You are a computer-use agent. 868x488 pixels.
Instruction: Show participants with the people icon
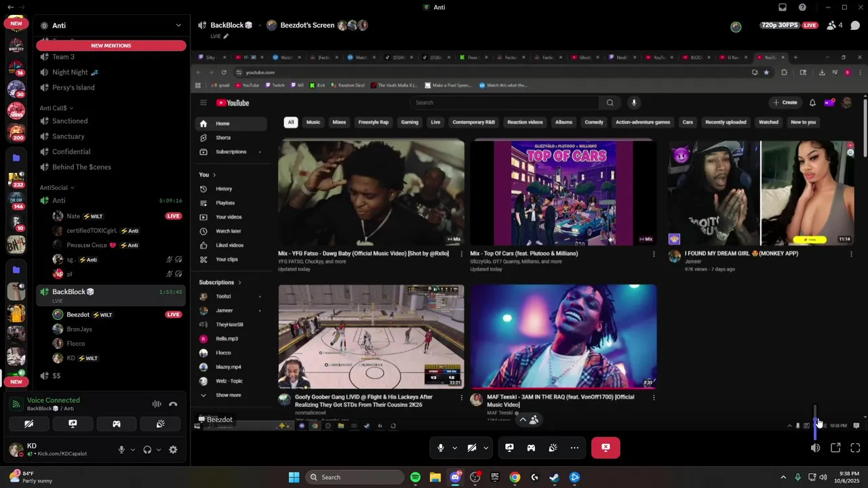pos(534,420)
